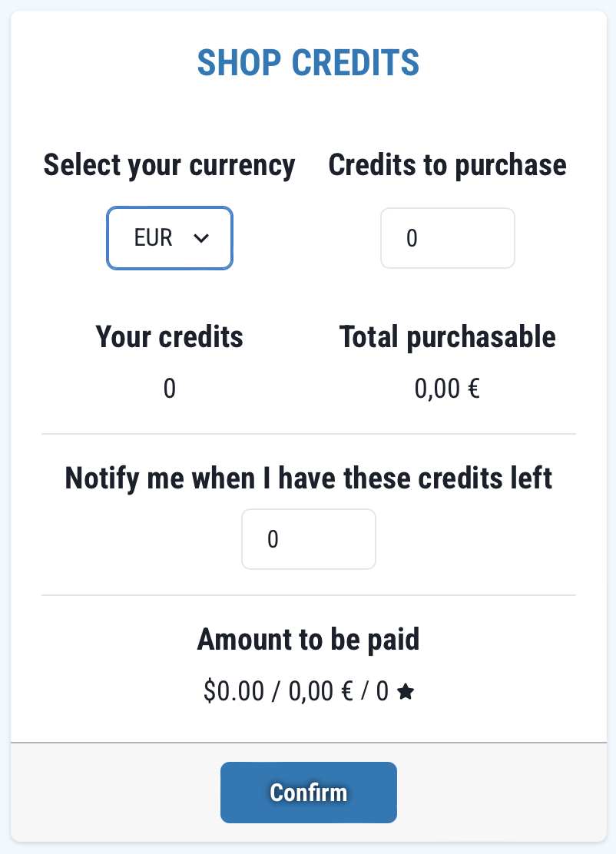Focus the notify credits threshold field
Image resolution: width=616 pixels, height=854 pixels.
308,539
